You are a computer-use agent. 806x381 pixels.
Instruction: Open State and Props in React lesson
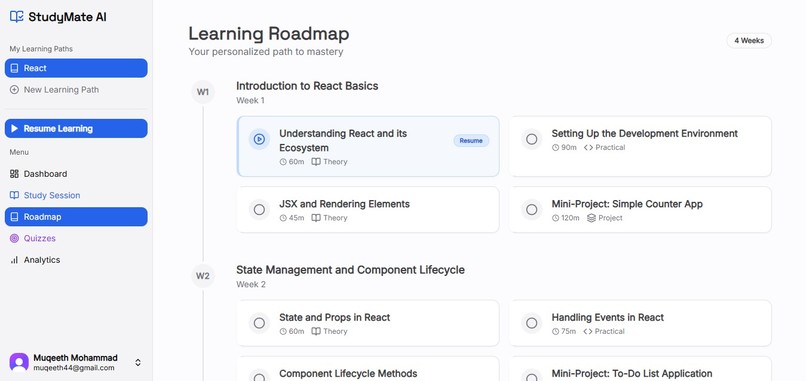tap(368, 323)
